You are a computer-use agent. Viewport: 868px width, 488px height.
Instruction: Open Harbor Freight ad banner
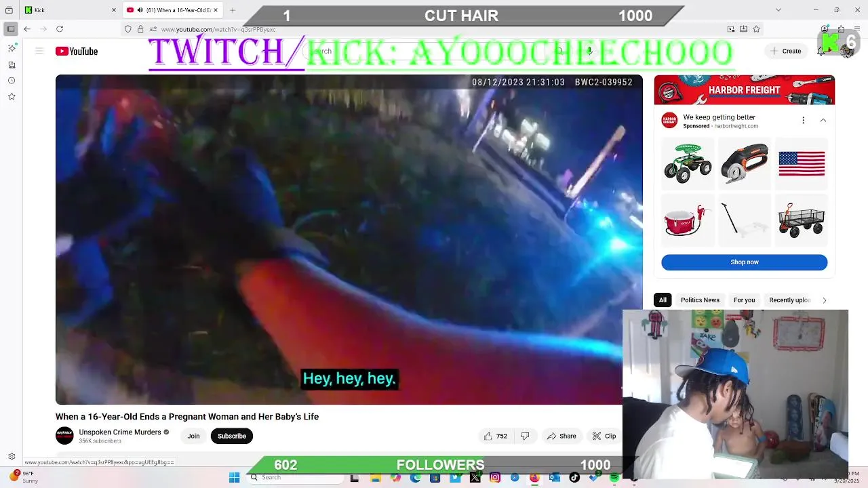[x=744, y=90]
